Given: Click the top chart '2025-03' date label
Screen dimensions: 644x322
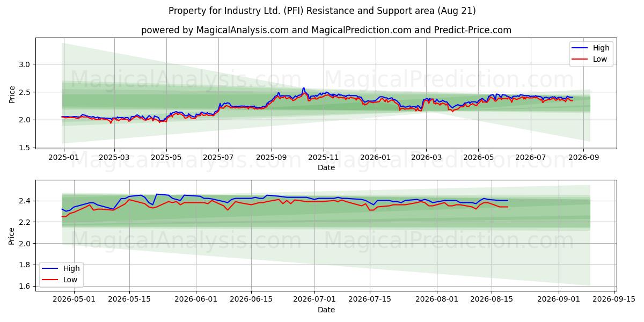Looking at the screenshot, I should (x=114, y=158).
